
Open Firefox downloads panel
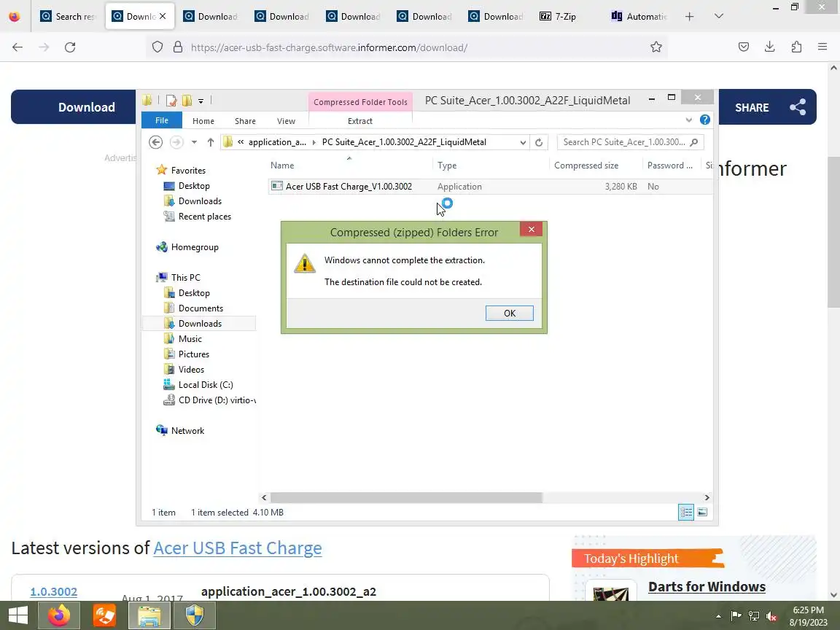click(769, 47)
